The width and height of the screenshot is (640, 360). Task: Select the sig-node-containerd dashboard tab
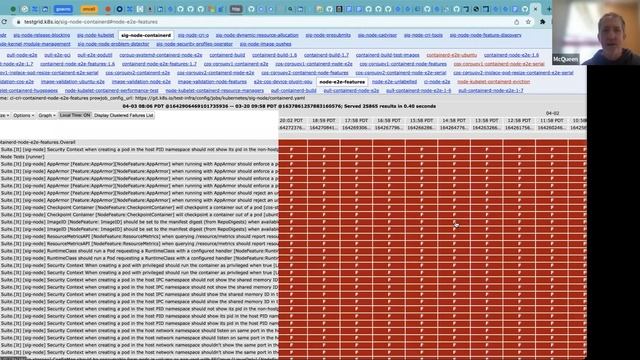pos(146,36)
